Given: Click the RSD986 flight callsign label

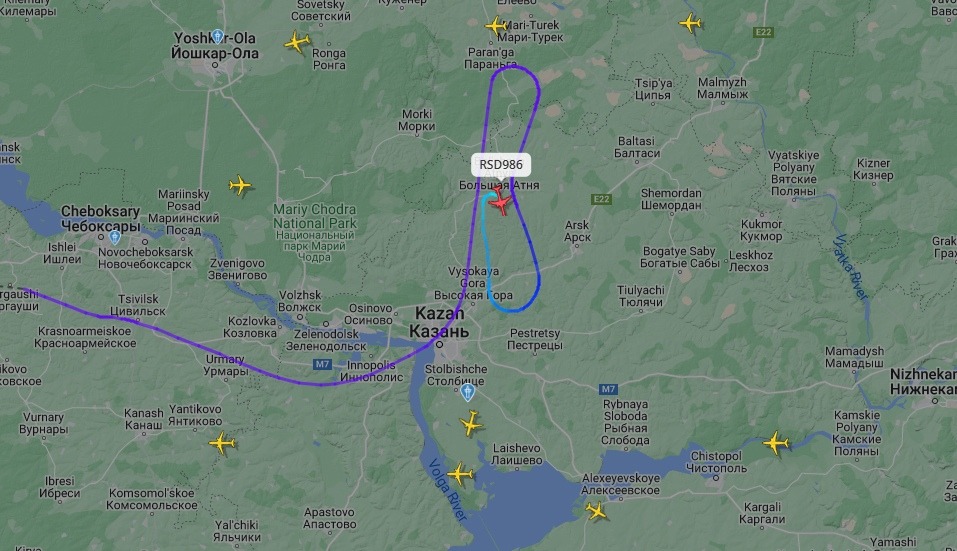Looking at the screenshot, I should point(501,165).
